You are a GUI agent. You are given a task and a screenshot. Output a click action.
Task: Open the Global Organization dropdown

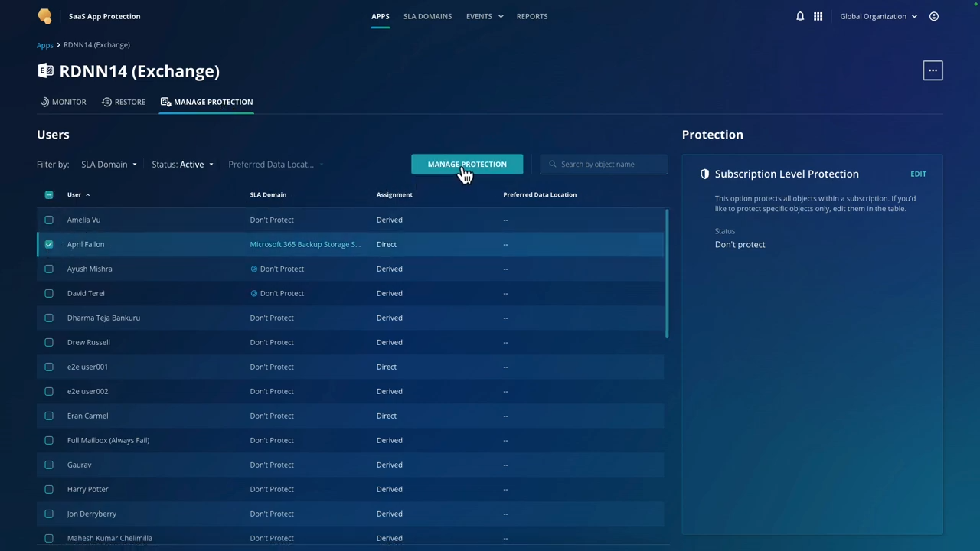pos(878,16)
